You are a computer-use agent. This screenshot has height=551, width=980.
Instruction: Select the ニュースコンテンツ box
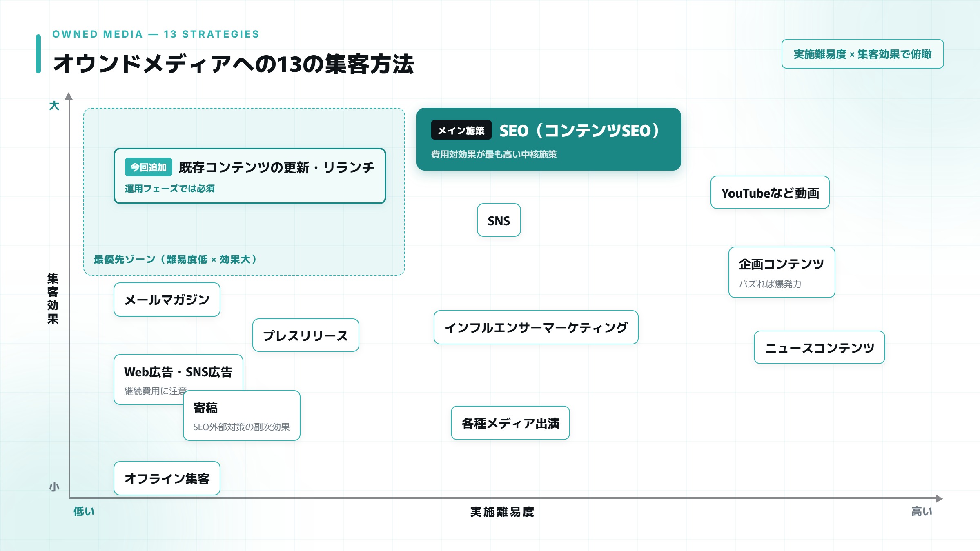tap(819, 347)
